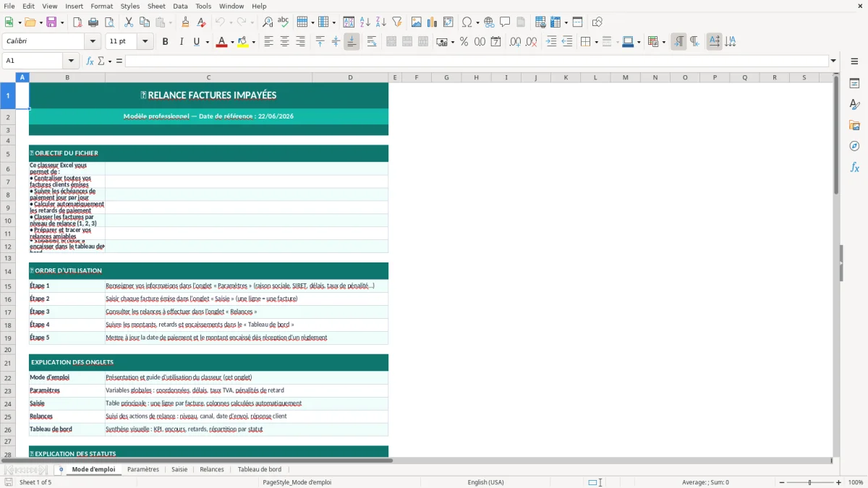Open the sidebar Gallery panel

[854, 126]
